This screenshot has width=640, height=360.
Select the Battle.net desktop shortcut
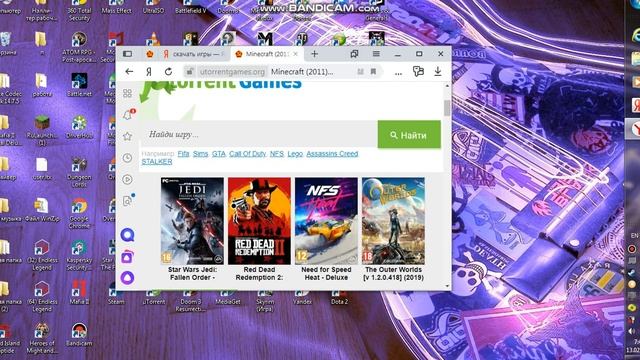pos(79,85)
